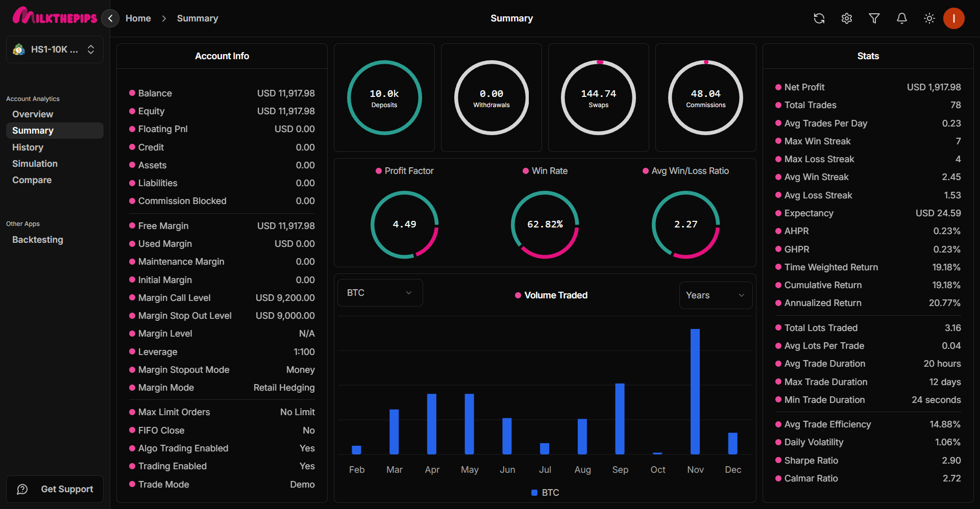Screen dimensions: 980x509
Task: Toggle the Profit Factor legend indicator
Action: pos(378,171)
